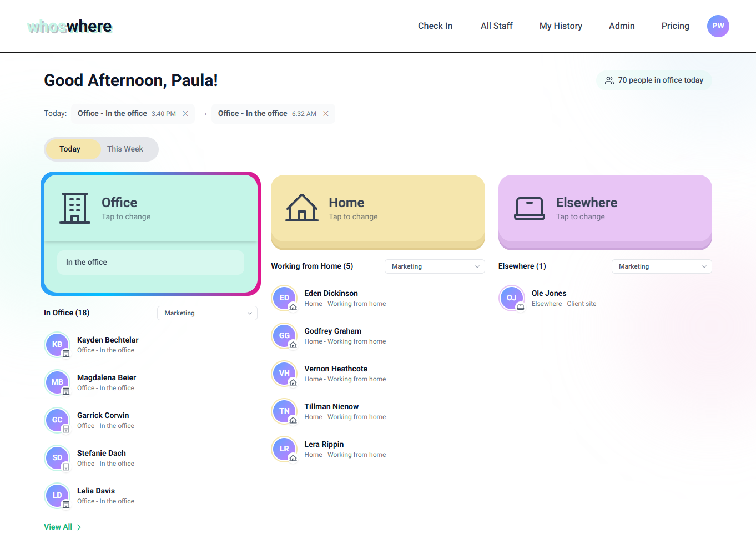Select the Today toggle option

pos(70,149)
